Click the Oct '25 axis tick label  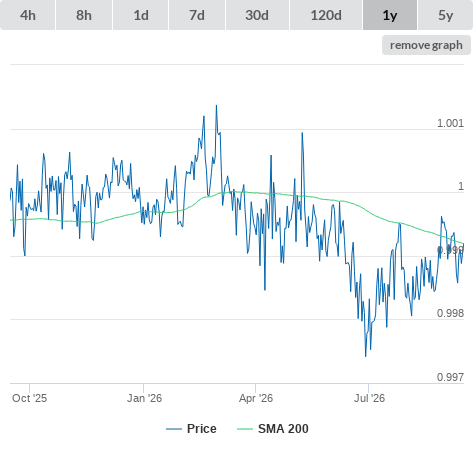(x=29, y=398)
